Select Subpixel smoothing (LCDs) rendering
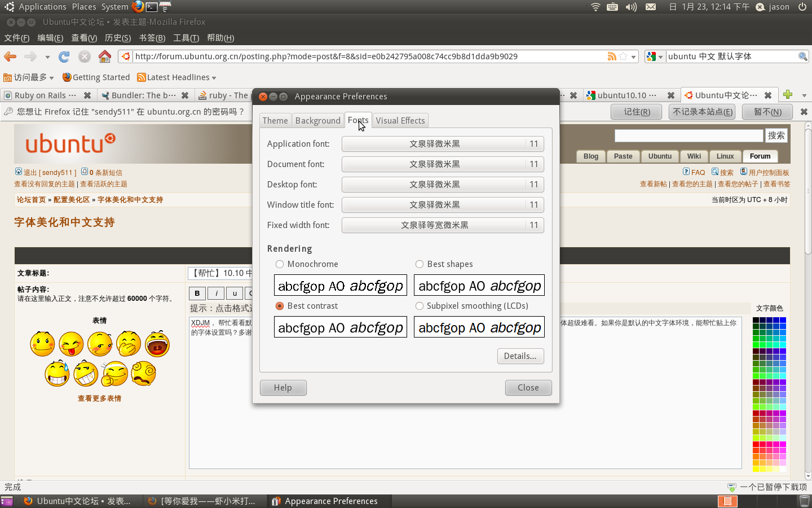The width and height of the screenshot is (812, 508). (x=472, y=306)
